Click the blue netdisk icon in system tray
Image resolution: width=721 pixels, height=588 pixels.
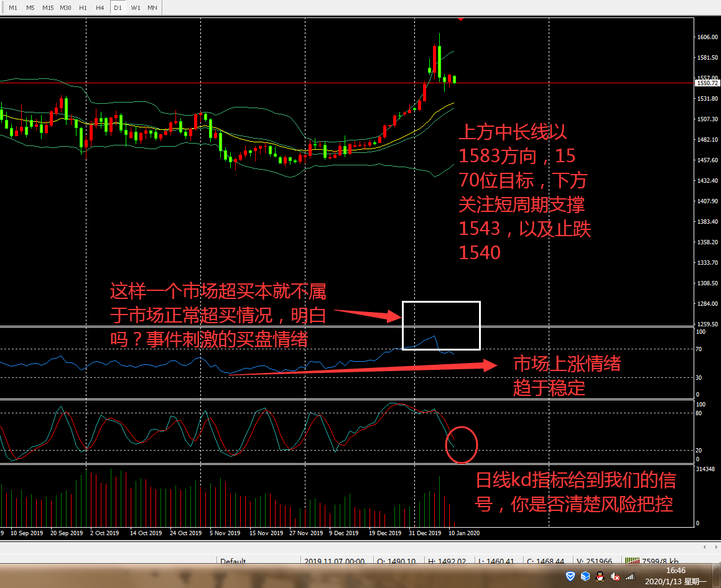point(585,576)
